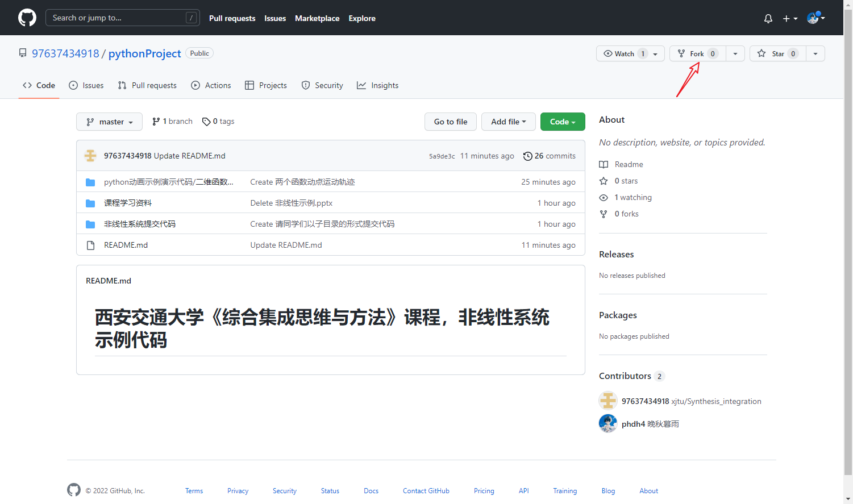Click the commits history clock icon
The width and height of the screenshot is (853, 504).
(x=528, y=156)
